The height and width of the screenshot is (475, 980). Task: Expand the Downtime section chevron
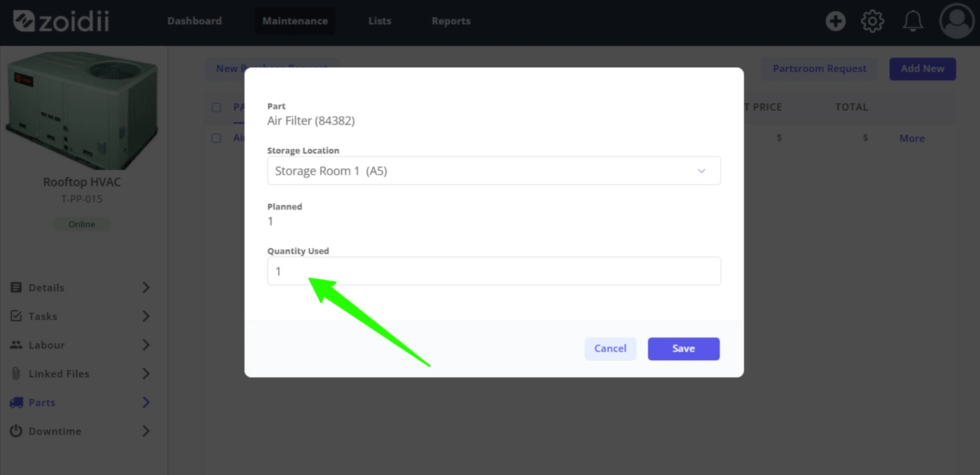pyautogui.click(x=146, y=431)
